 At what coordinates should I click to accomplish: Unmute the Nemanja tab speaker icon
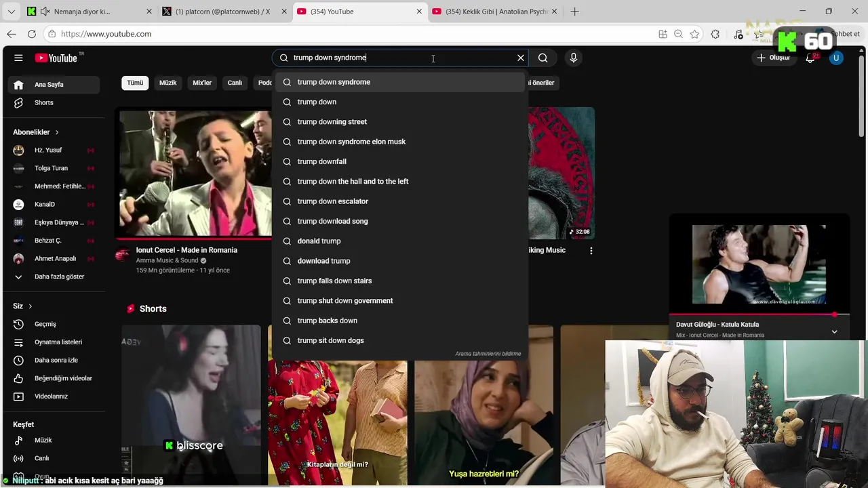(45, 12)
